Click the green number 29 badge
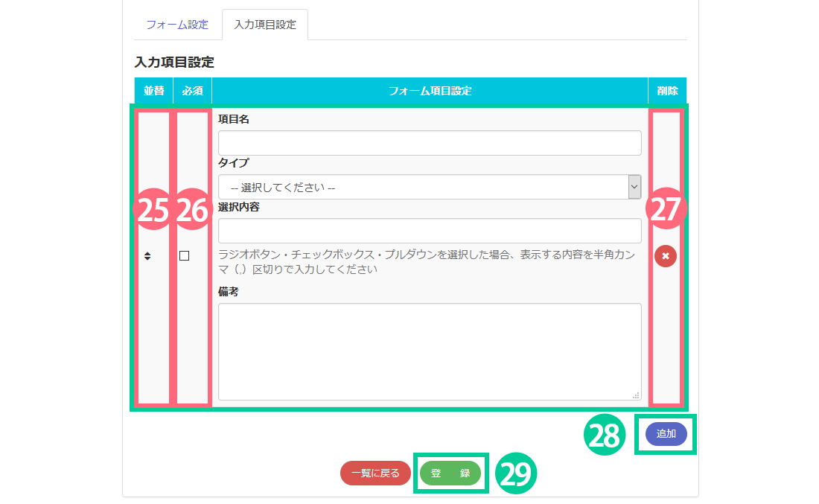 tap(516, 473)
